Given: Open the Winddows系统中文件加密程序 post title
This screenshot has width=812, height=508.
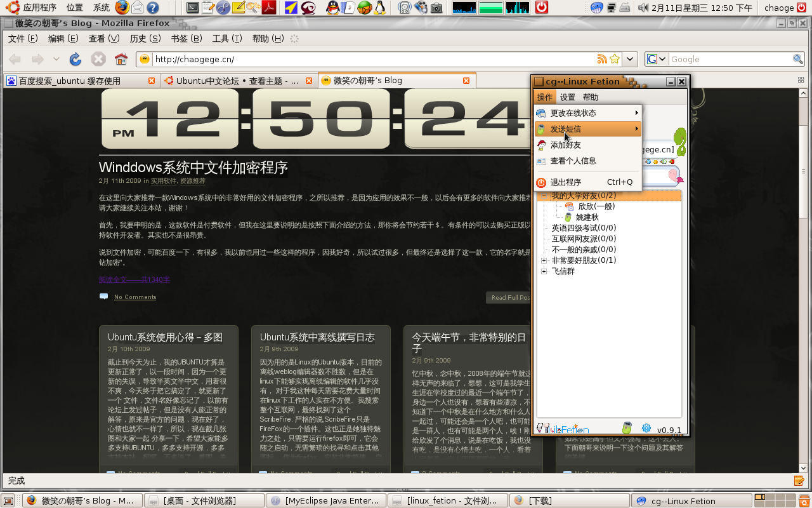Looking at the screenshot, I should tap(193, 168).
